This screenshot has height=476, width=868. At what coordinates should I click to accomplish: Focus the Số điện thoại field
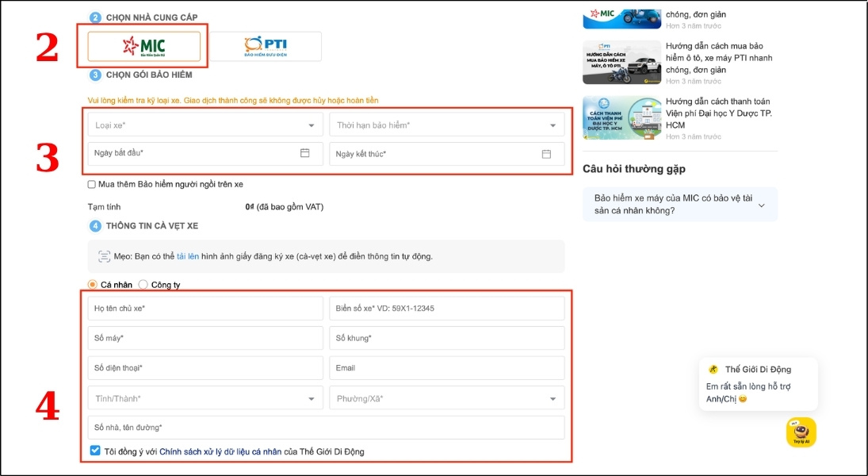[x=205, y=368]
